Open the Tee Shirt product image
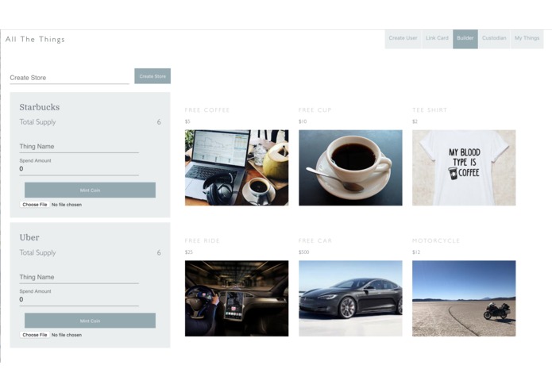Screen dimensions: 552x392 click(464, 167)
